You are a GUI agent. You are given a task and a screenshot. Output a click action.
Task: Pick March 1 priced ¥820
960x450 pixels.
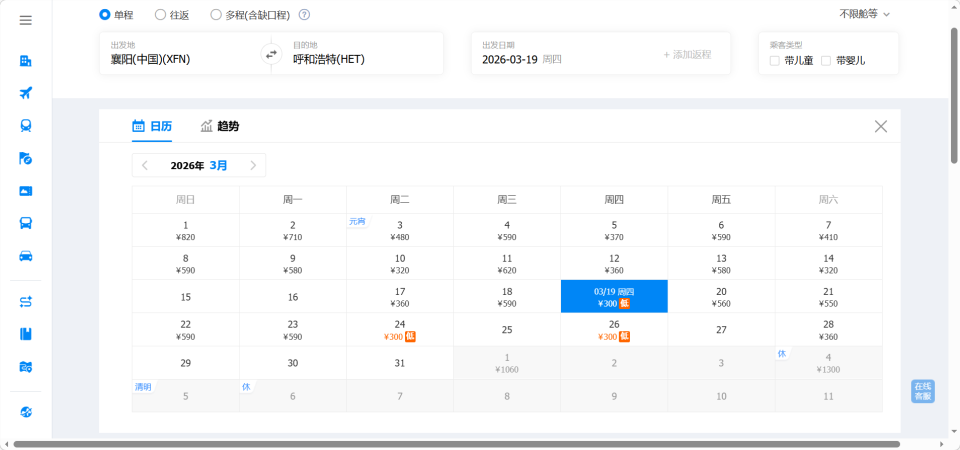tap(186, 230)
